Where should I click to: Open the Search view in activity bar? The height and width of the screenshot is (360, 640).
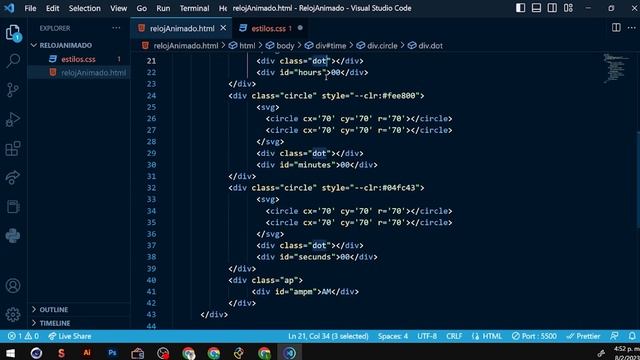pyautogui.click(x=13, y=61)
